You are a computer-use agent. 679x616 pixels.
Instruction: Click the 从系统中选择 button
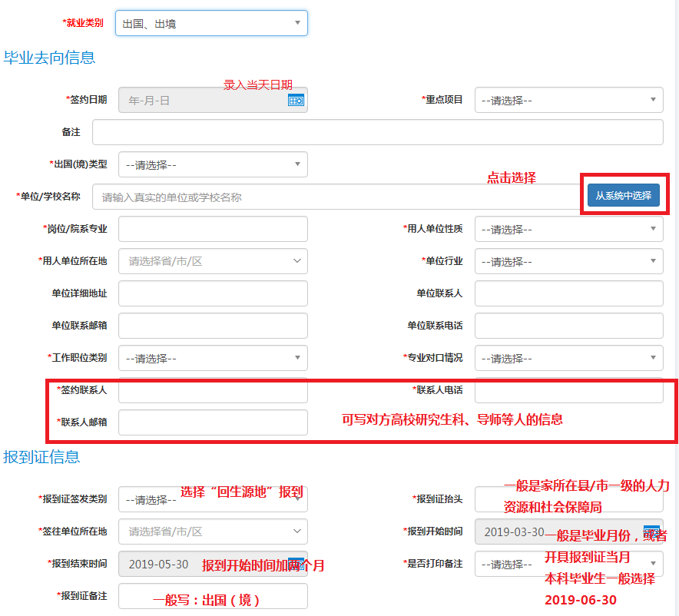tap(623, 195)
